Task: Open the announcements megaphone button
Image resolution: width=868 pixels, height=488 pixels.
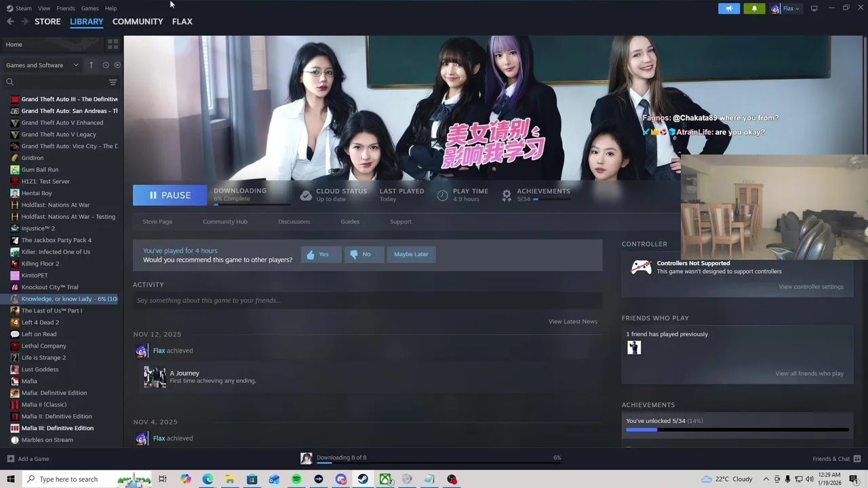Action: [729, 8]
